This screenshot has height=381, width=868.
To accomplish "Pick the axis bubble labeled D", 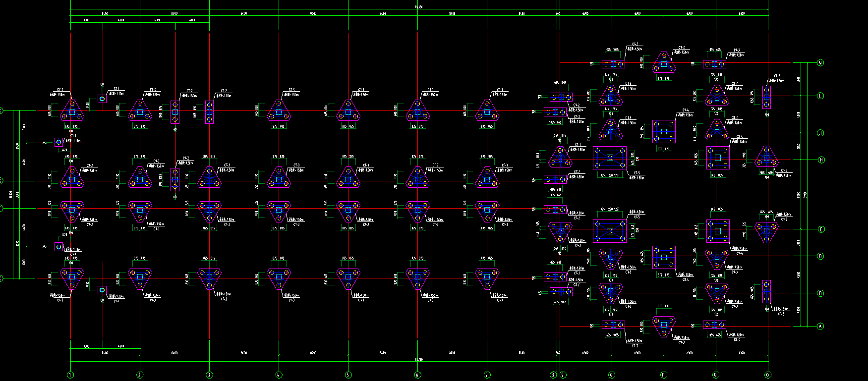I will 820,256.
